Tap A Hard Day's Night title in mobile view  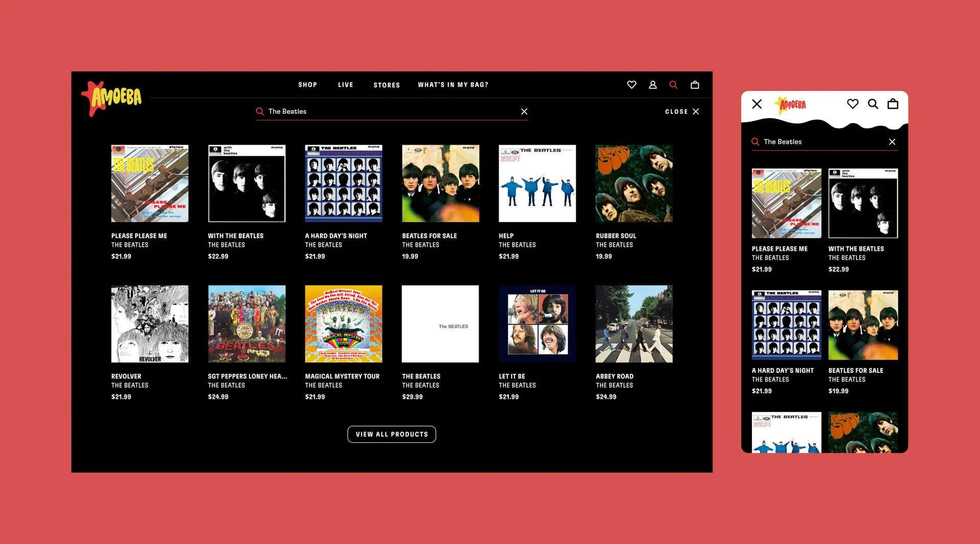(x=782, y=371)
